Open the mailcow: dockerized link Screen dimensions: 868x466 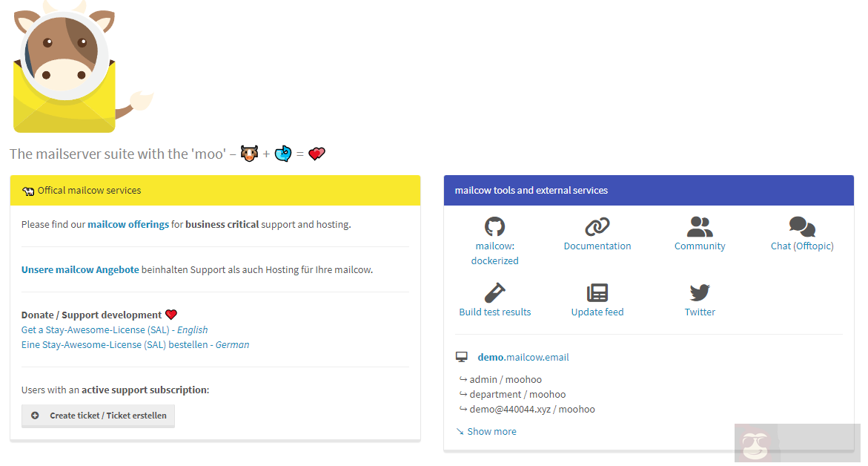click(495, 253)
